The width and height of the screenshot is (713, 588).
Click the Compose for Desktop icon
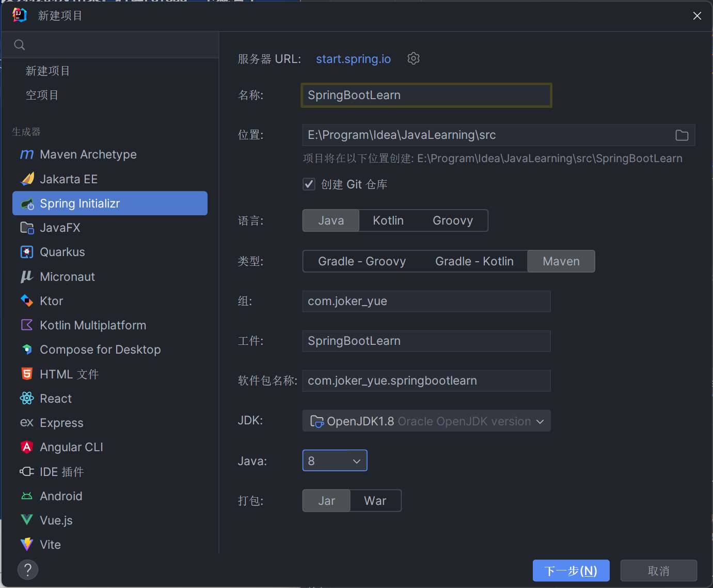point(27,349)
